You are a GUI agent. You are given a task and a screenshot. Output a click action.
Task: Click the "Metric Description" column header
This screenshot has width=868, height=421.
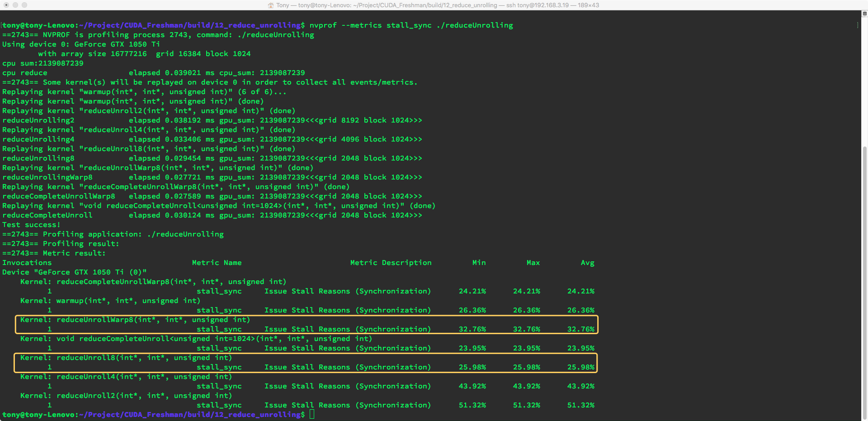(x=391, y=263)
